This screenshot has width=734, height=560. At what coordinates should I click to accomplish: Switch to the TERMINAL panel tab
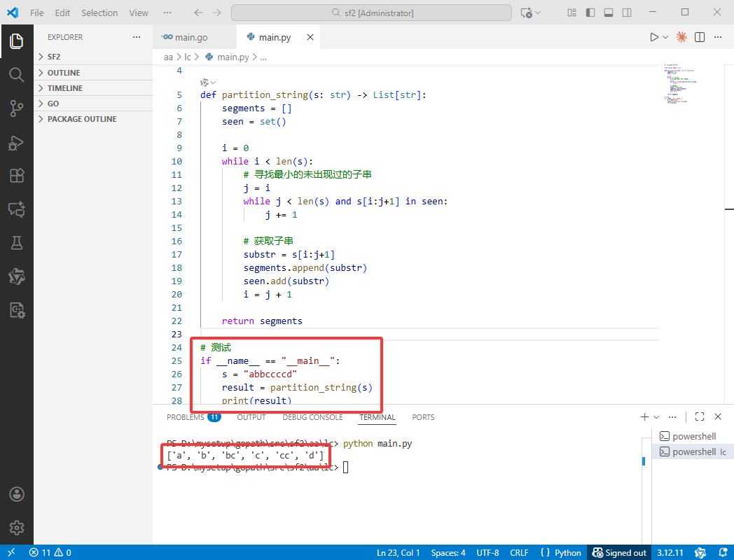pos(378,416)
